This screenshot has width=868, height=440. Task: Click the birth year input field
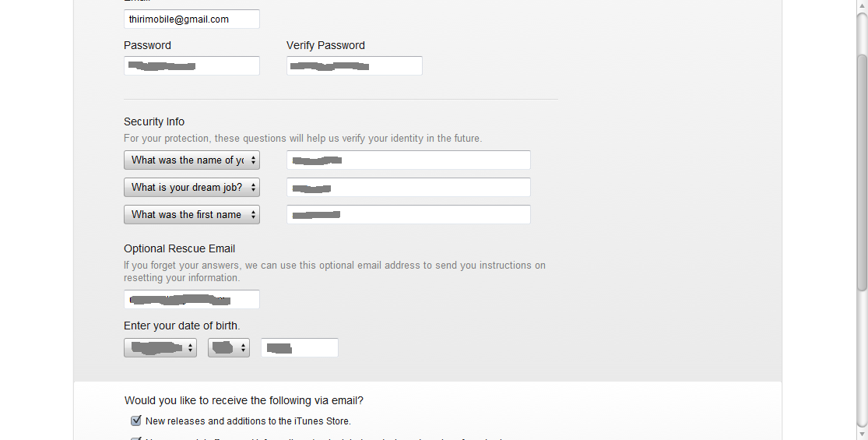[x=300, y=347]
